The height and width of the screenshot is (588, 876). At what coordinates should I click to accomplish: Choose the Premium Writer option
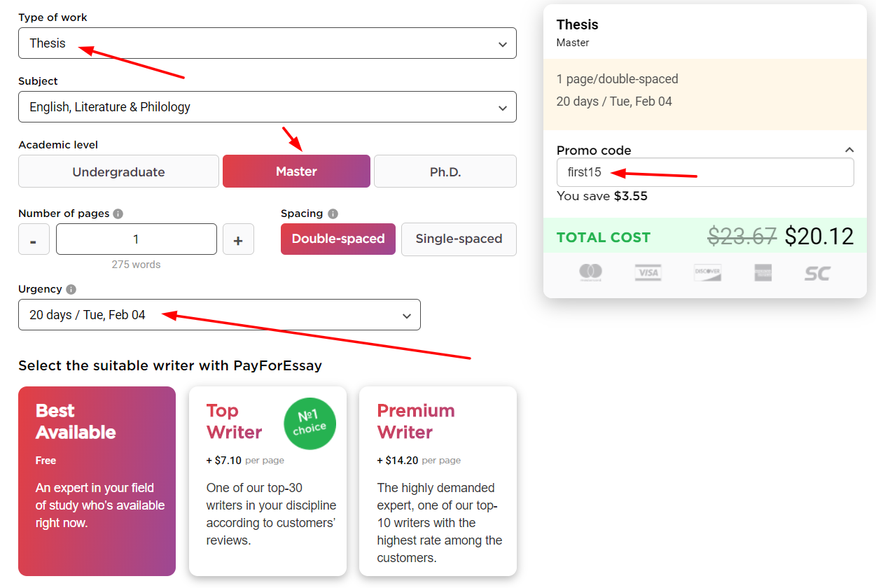tap(438, 481)
